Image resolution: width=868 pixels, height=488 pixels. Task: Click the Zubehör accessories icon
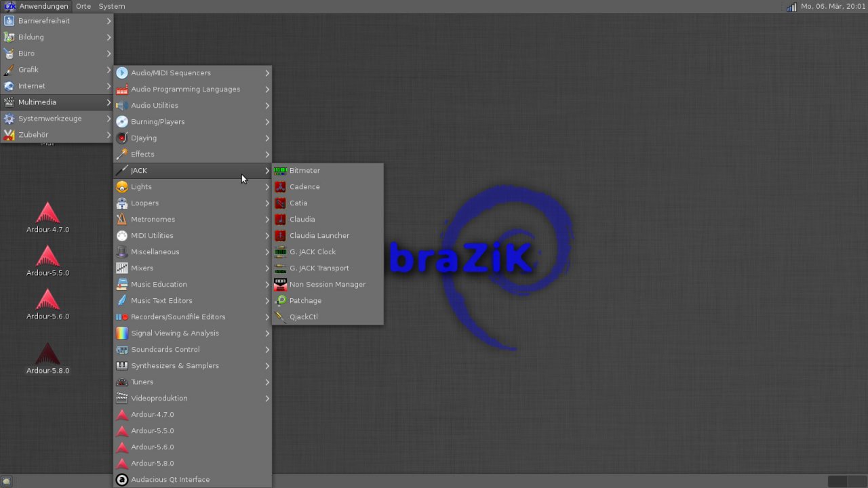(x=9, y=135)
